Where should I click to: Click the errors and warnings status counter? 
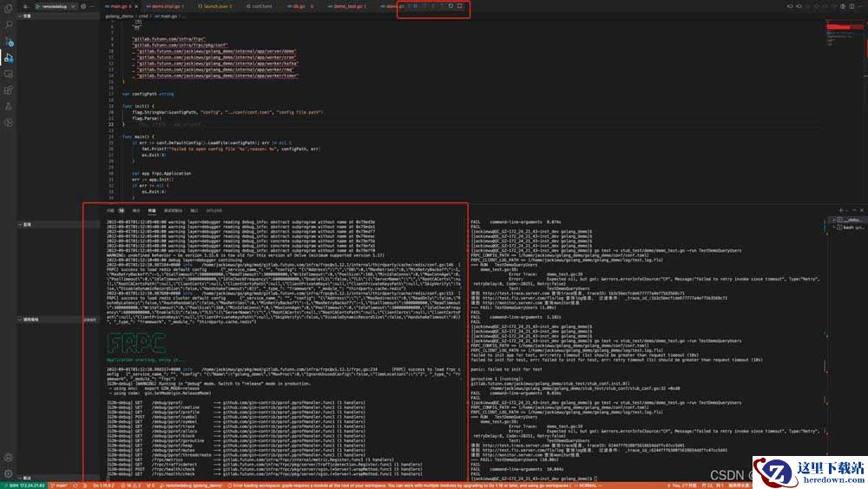click(x=131, y=486)
